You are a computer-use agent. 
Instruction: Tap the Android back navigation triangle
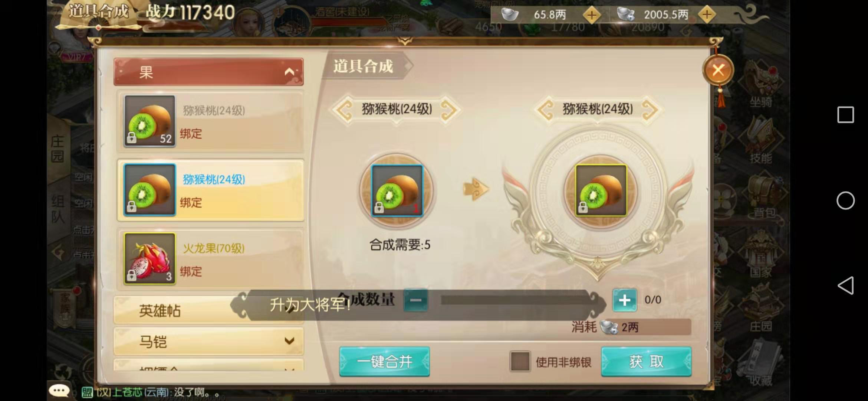846,286
